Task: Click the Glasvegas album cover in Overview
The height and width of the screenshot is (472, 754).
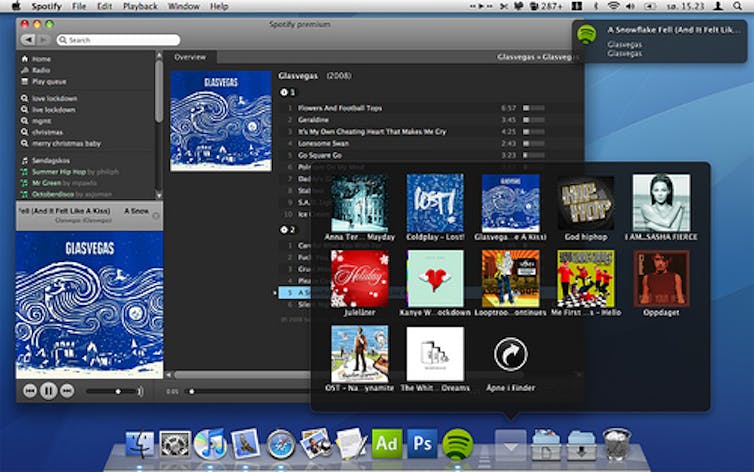Action: (x=221, y=121)
